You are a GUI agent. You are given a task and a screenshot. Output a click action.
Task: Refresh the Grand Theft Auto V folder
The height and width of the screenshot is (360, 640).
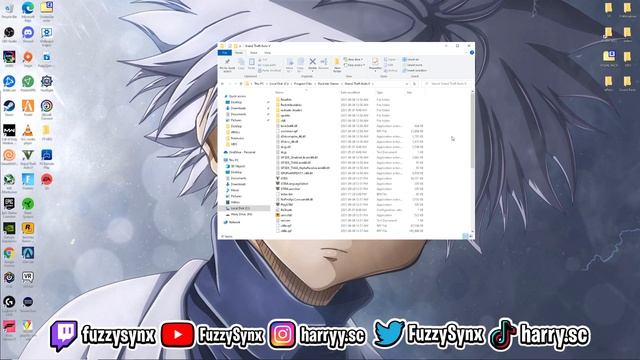[414, 84]
